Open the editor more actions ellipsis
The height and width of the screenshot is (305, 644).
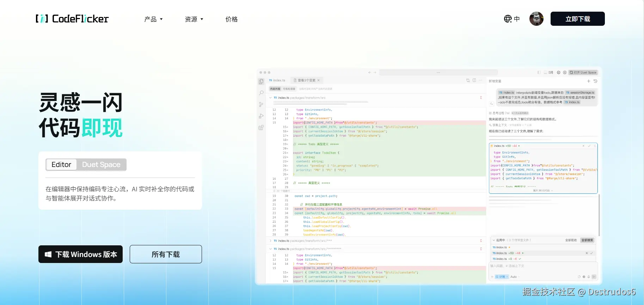[480, 80]
